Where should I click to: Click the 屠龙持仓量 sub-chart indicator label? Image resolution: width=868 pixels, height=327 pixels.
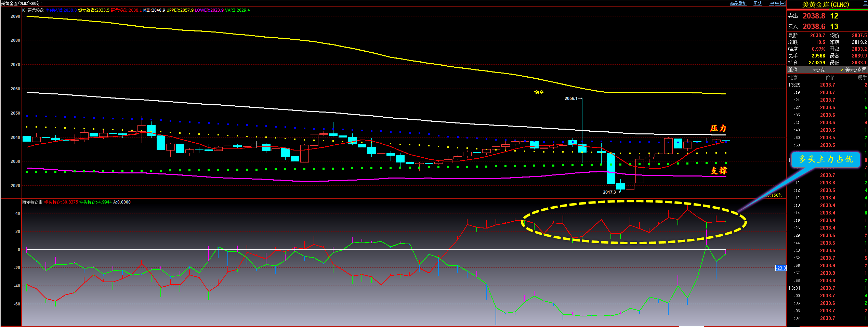coord(32,202)
